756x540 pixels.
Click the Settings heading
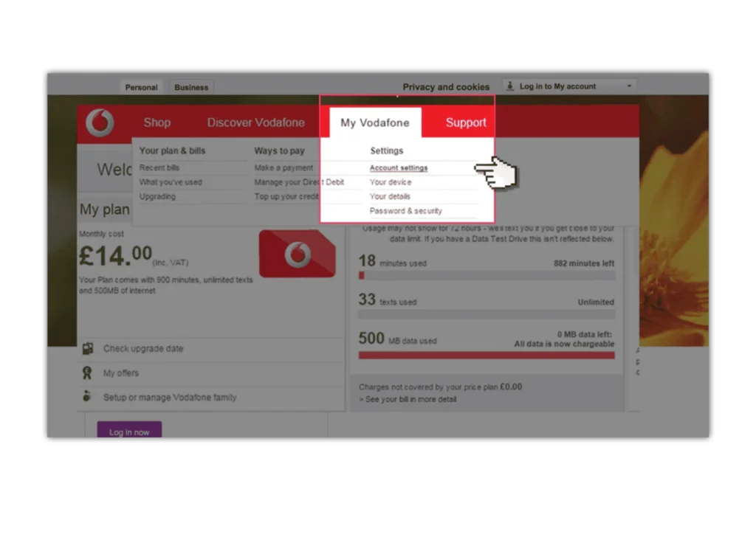[387, 150]
